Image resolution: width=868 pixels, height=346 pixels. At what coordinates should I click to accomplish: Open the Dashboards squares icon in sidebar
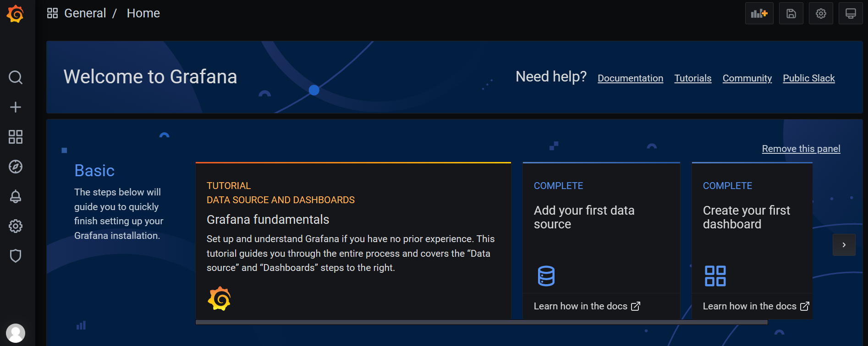[16, 137]
